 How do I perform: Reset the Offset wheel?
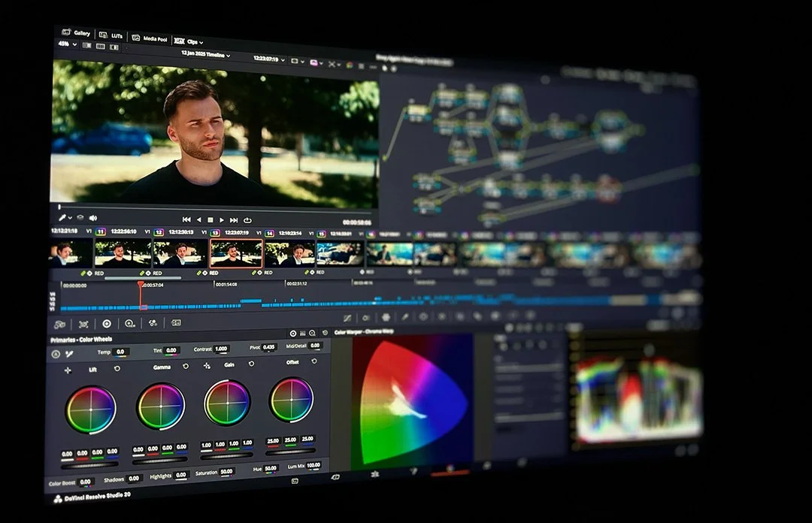coord(314,361)
